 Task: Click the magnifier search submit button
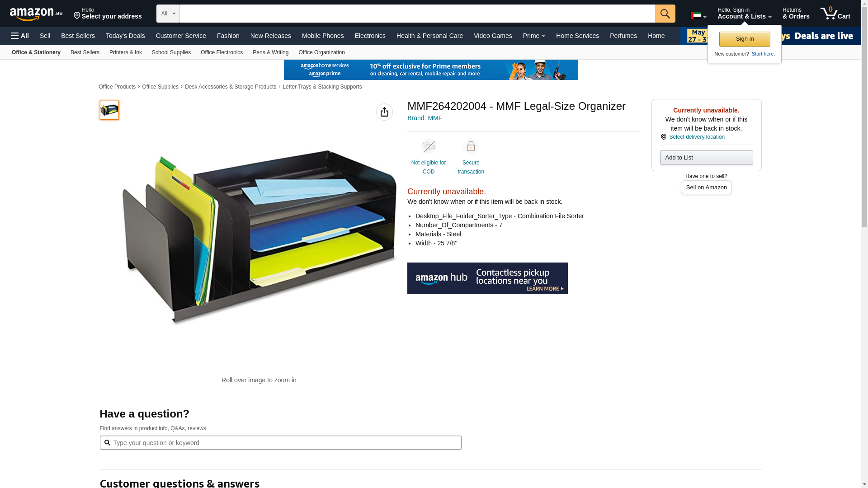[x=665, y=14]
